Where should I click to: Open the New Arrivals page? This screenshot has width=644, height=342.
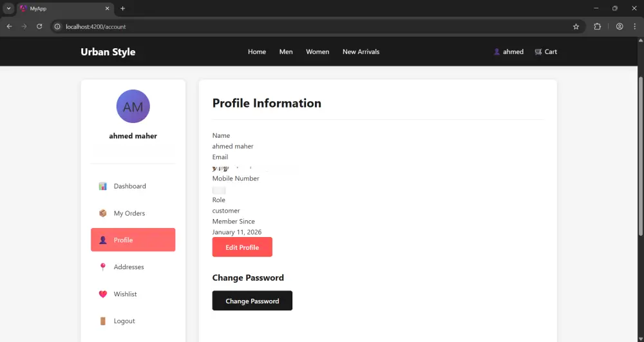pyautogui.click(x=361, y=52)
